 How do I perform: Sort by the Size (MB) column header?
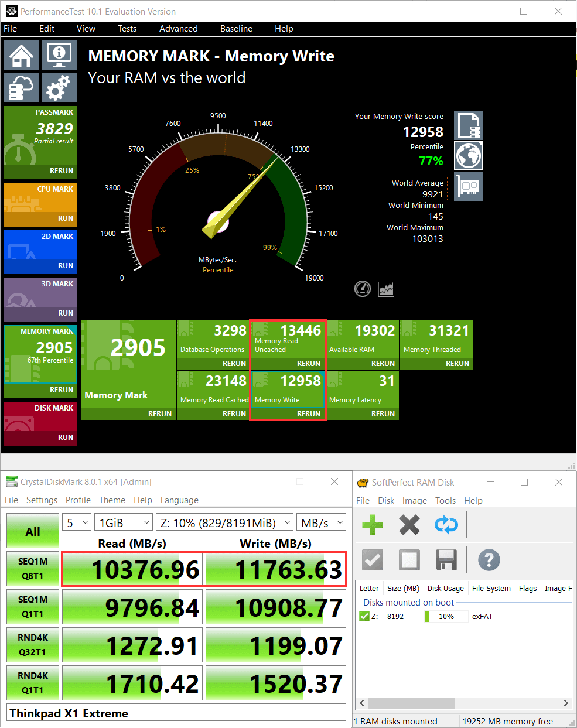404,589
